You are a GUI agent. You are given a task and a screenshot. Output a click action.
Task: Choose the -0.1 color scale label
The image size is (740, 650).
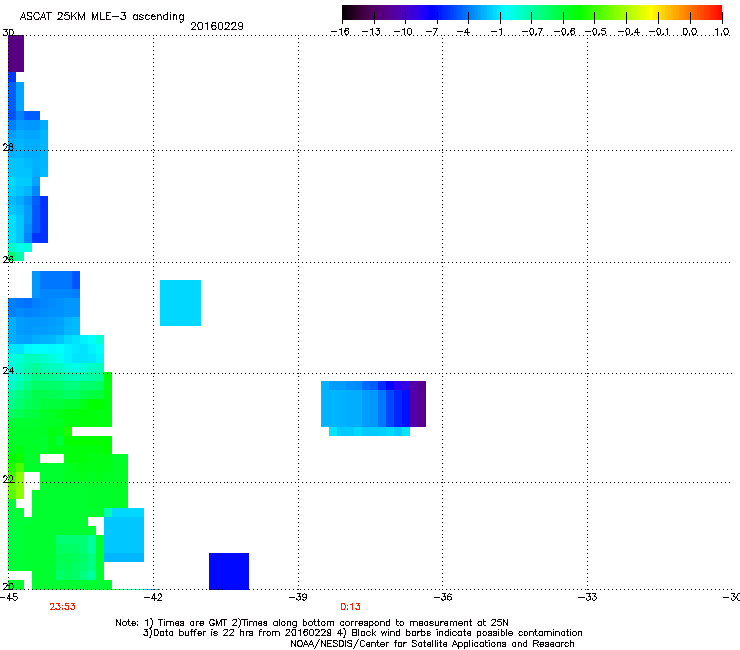659,32
